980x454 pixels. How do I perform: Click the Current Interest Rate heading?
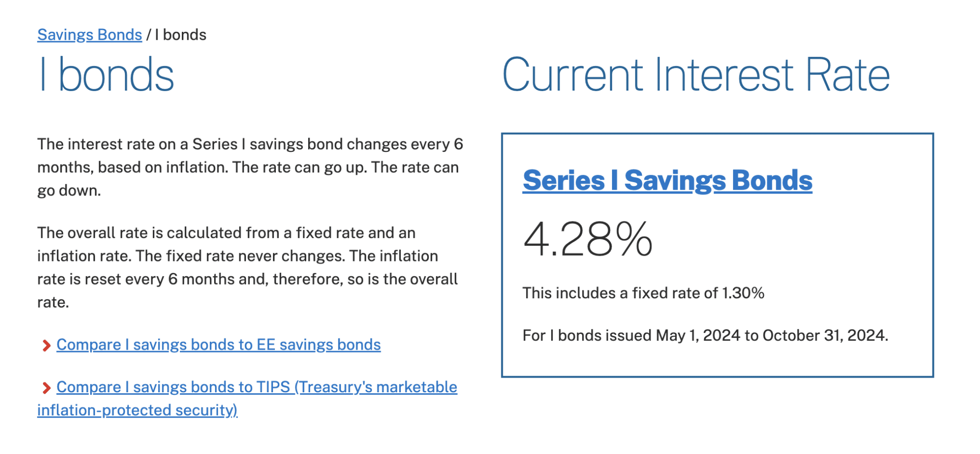696,74
